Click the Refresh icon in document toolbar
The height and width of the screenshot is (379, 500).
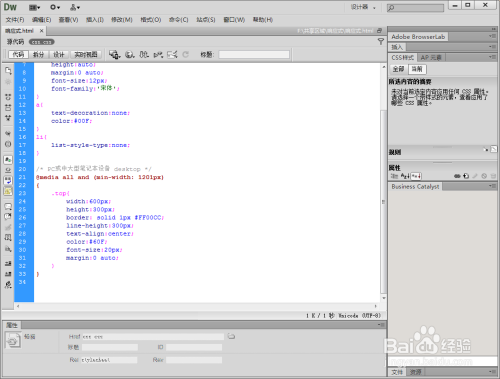coord(186,54)
